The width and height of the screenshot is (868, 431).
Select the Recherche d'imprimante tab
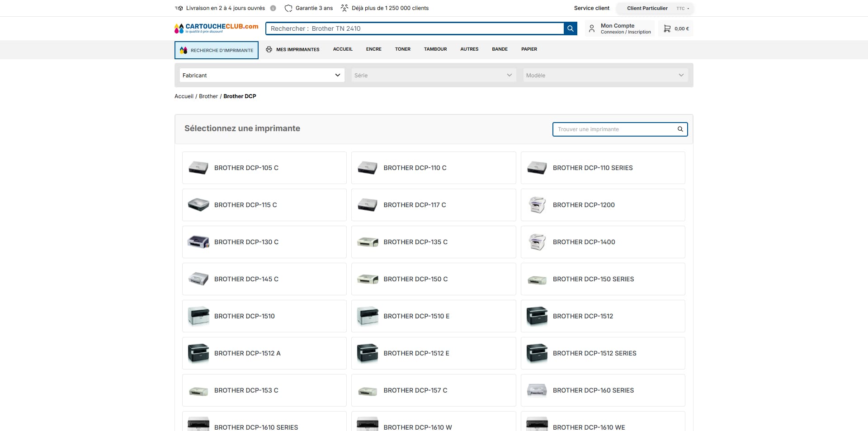(x=217, y=50)
